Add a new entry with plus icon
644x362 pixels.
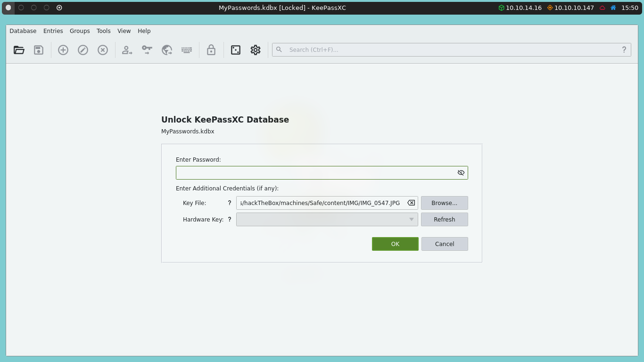tap(63, 49)
